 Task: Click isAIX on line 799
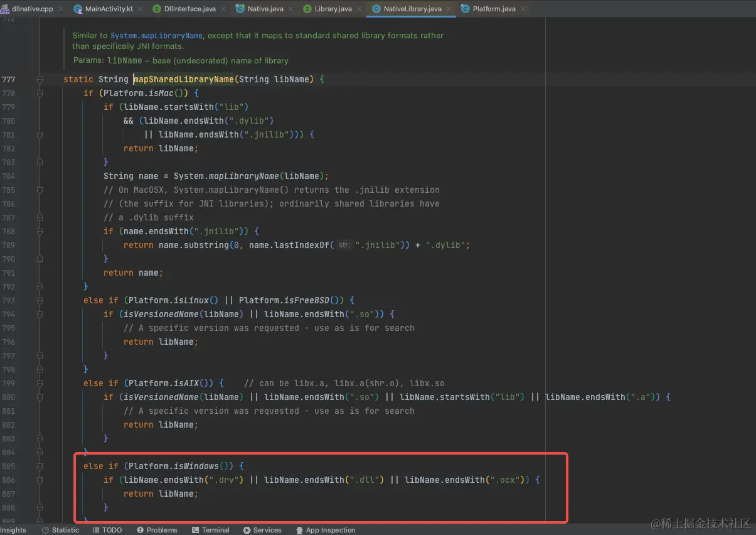(x=186, y=384)
